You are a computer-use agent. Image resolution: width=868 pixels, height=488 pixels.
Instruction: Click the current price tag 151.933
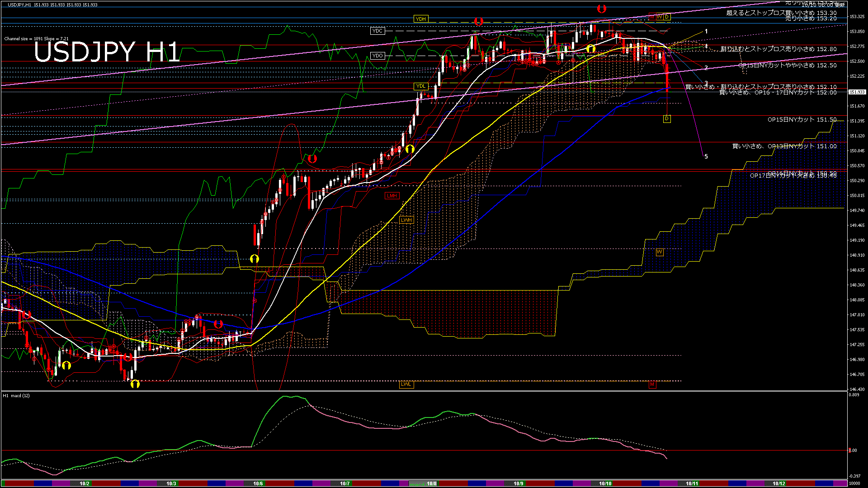[x=857, y=92]
